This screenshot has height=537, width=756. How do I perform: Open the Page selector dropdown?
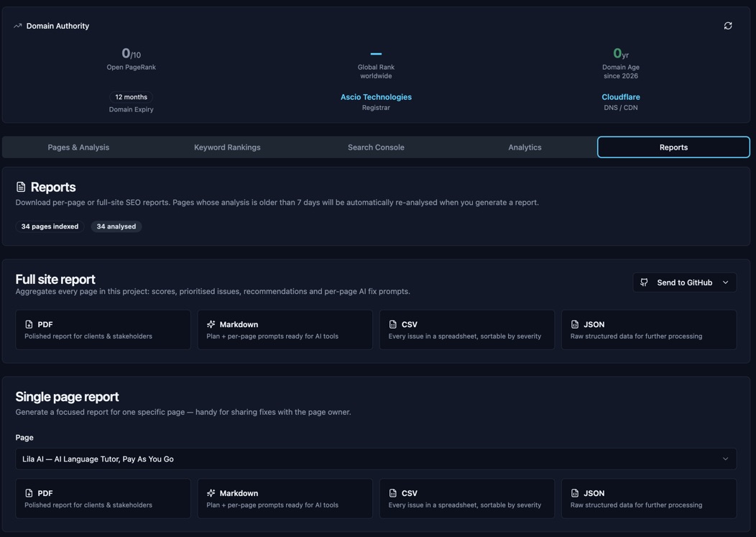pos(376,459)
